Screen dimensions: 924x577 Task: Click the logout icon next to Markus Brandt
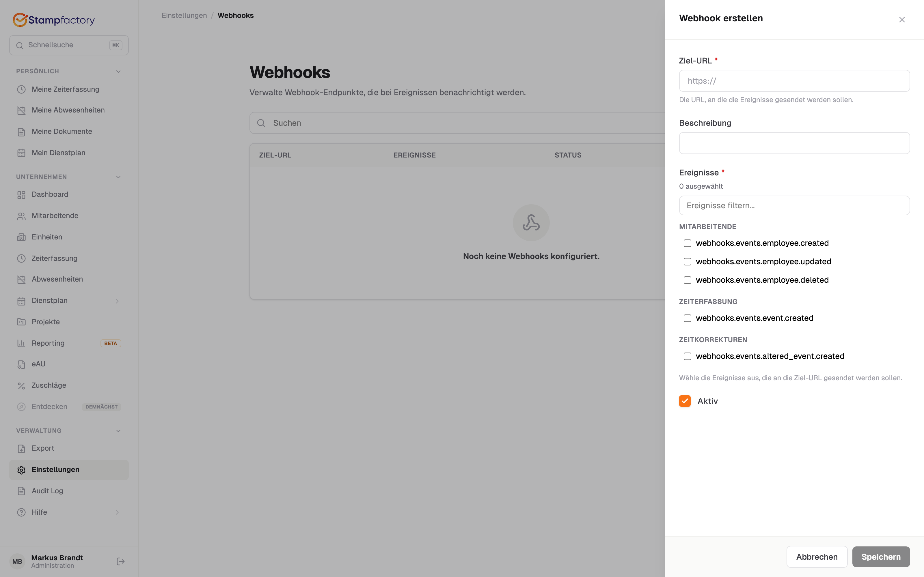(x=120, y=561)
